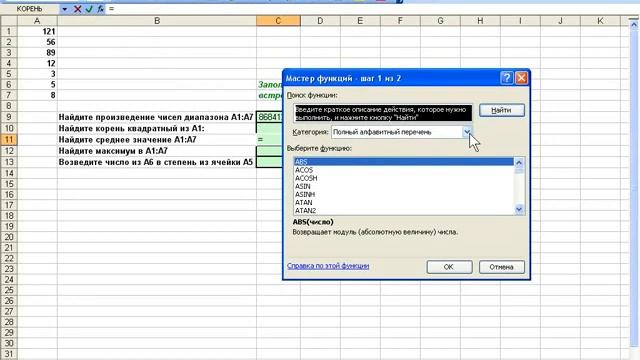Click cell A3 containing 89
Screen dimensions: 640x360
point(37,53)
